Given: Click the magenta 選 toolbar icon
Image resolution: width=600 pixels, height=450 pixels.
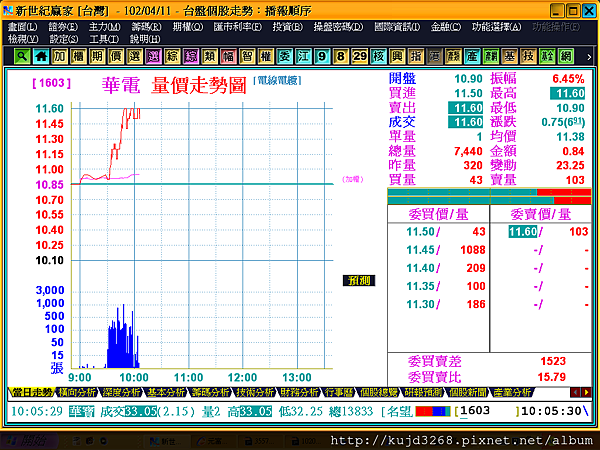Looking at the screenshot, I should 153,57.
